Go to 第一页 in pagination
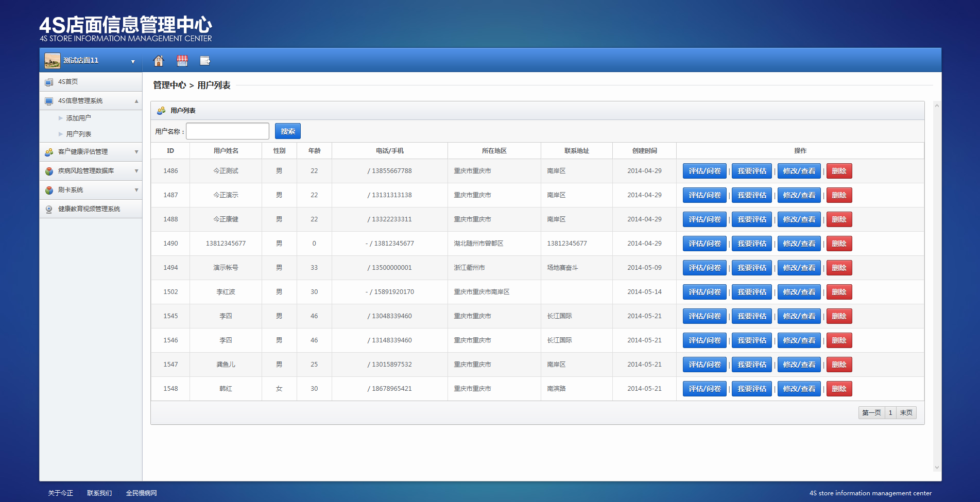 coord(871,413)
